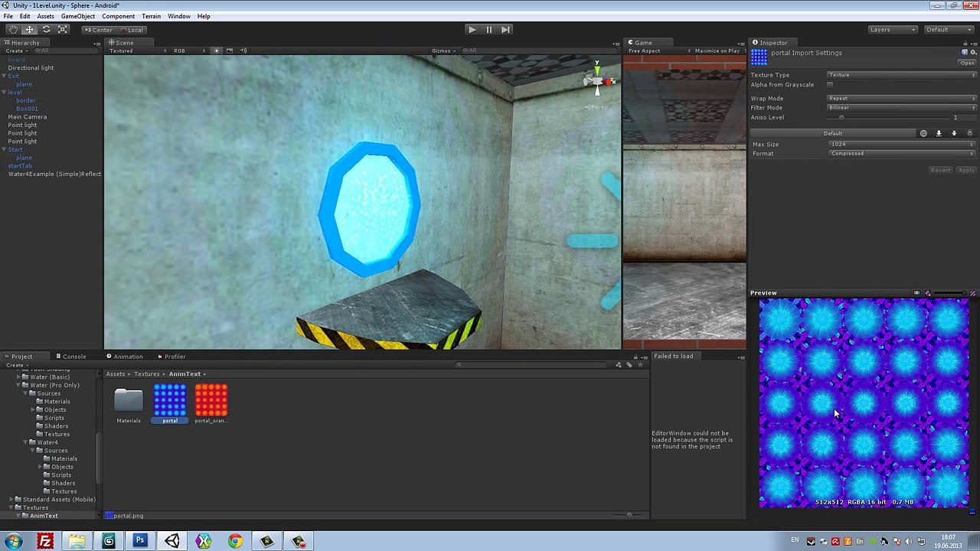Open Photoshop from the taskbar
This screenshot has height=551, width=980.
click(x=140, y=541)
